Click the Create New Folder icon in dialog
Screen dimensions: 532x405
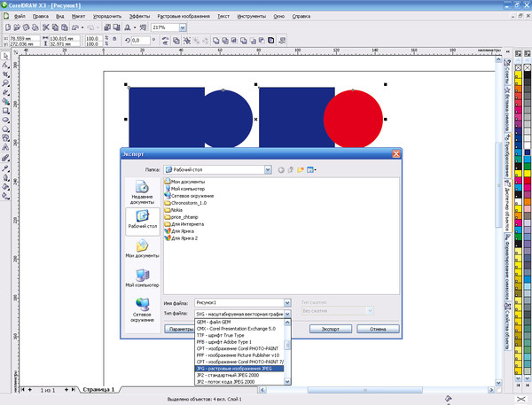(x=301, y=169)
